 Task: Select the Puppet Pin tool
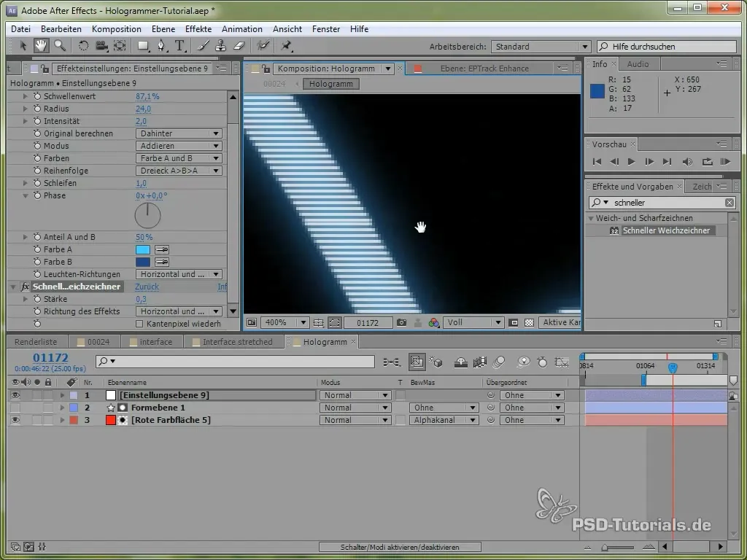[x=286, y=46]
